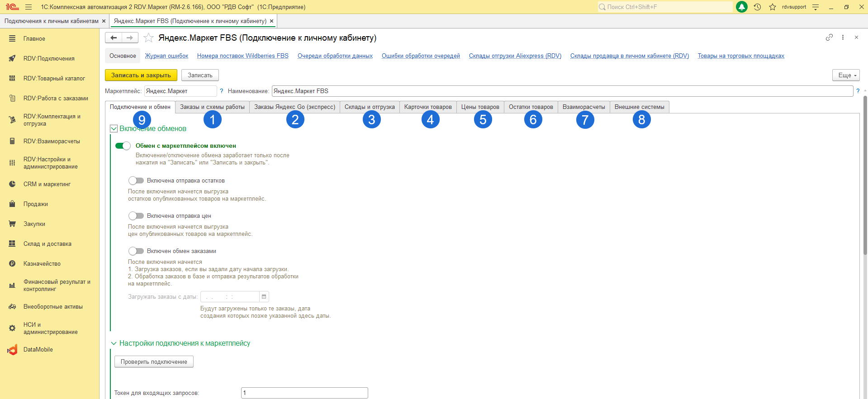868x399 pixels.
Task: Click Записать и закрыть button
Action: point(141,75)
